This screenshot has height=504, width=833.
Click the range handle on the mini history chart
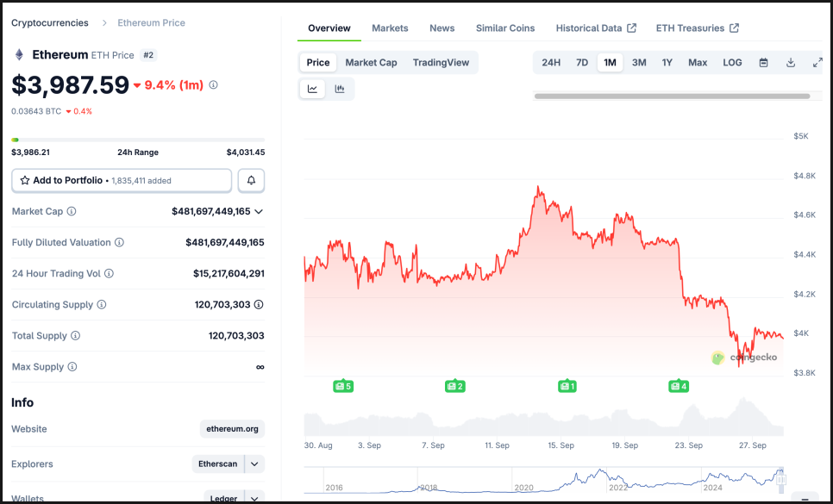tap(780, 480)
